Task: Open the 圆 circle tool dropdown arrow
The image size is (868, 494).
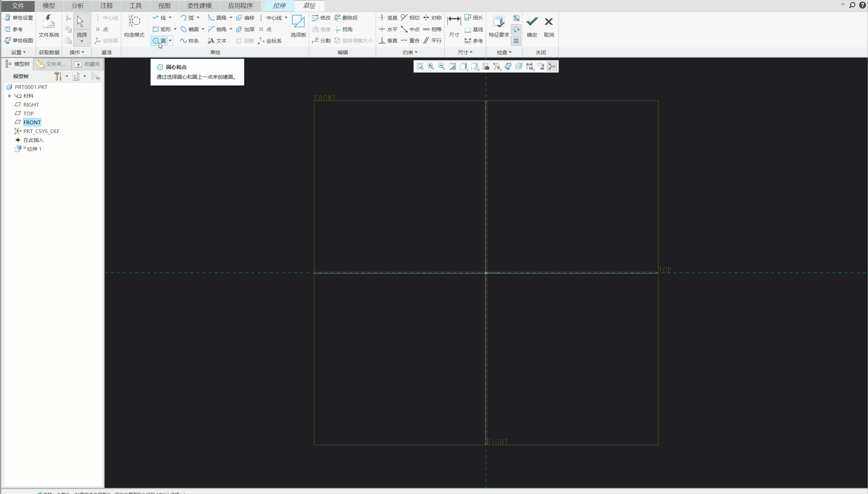Action: pos(171,41)
